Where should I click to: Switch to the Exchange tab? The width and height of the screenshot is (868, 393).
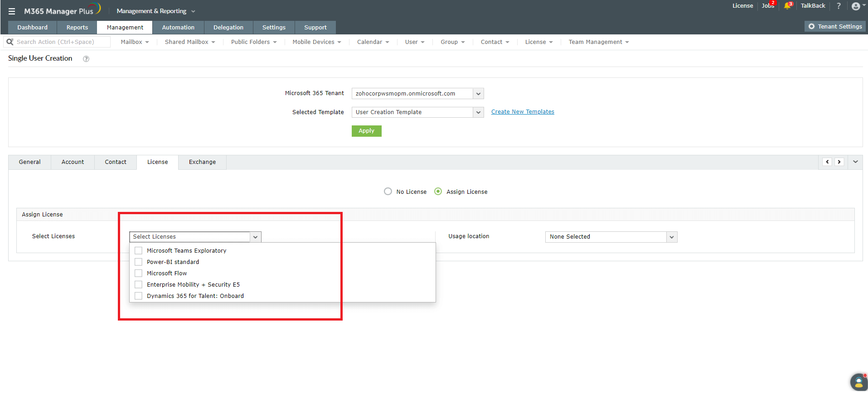tap(202, 162)
